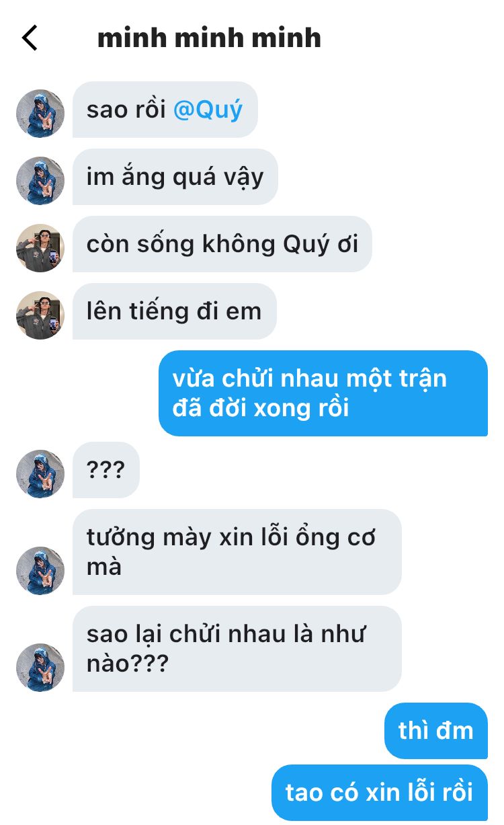Select the 'im ắng quá vậy' message bubble

click(x=175, y=177)
